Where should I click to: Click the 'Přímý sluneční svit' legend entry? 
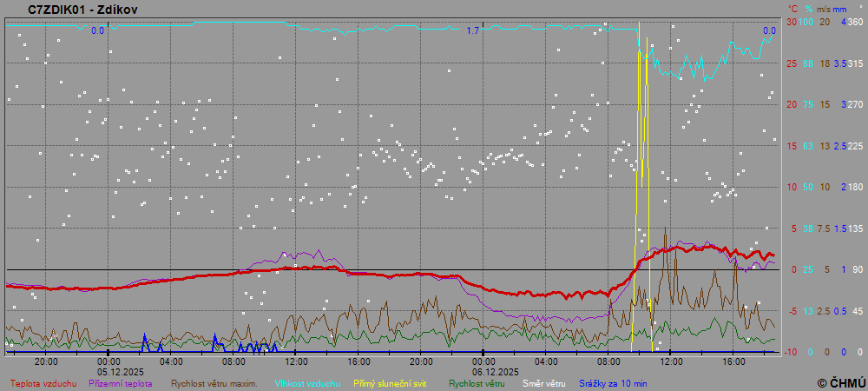coord(390,382)
